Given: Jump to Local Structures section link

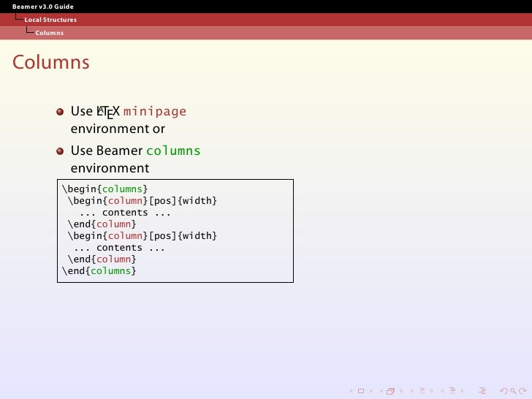Looking at the screenshot, I should (50, 20).
